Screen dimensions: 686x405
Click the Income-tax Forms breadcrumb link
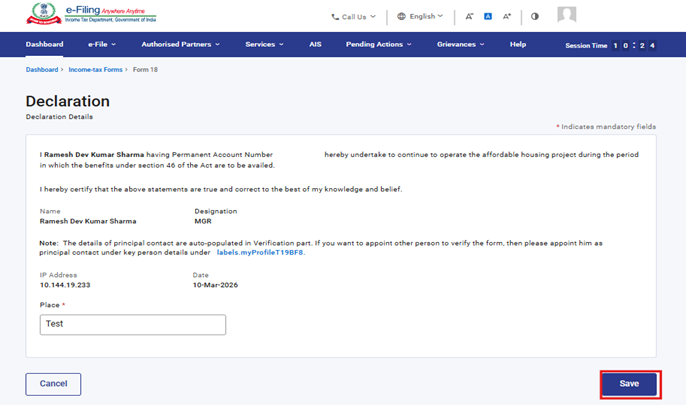click(97, 70)
